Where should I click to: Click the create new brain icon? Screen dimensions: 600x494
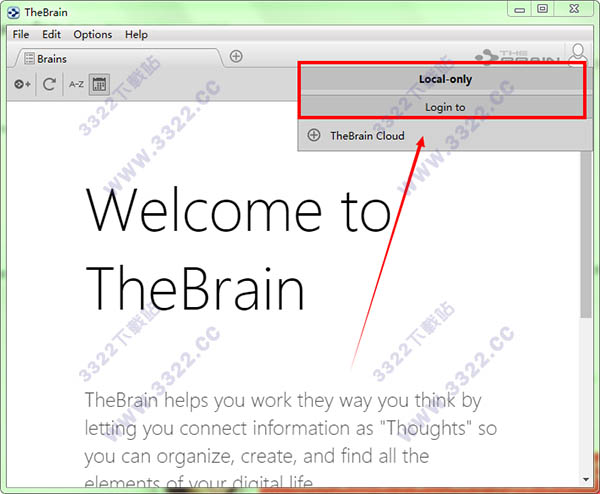[22, 84]
